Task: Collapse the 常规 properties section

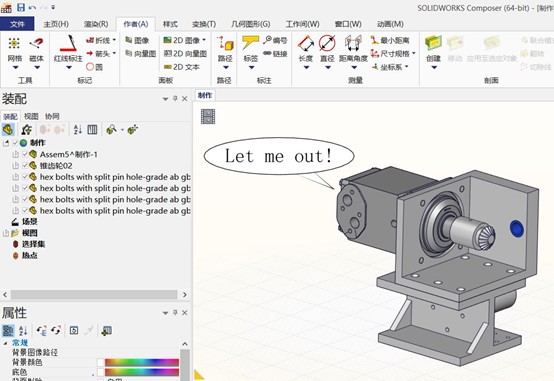Action: pyautogui.click(x=5, y=343)
